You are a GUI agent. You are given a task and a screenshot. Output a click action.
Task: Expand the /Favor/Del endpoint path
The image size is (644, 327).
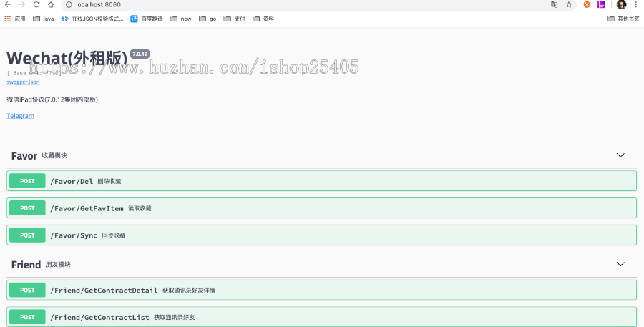[72, 181]
